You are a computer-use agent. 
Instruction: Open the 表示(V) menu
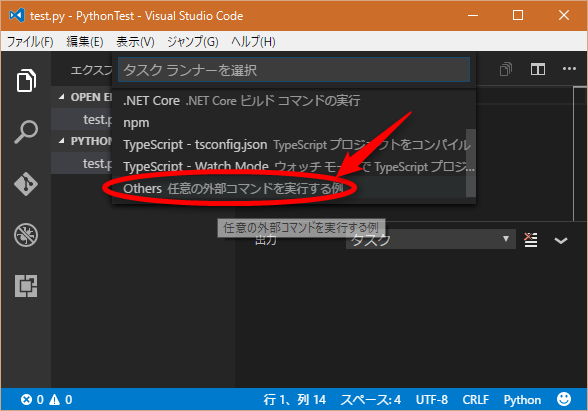click(135, 41)
